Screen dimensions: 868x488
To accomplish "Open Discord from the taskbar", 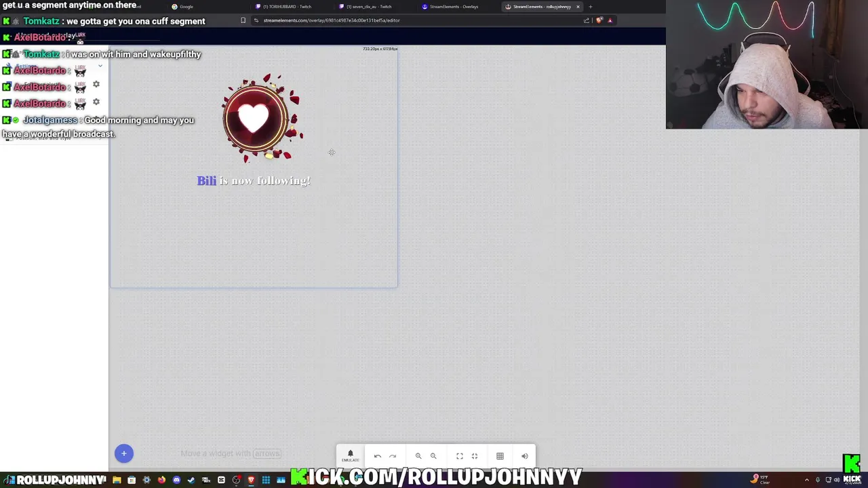I will (x=176, y=480).
